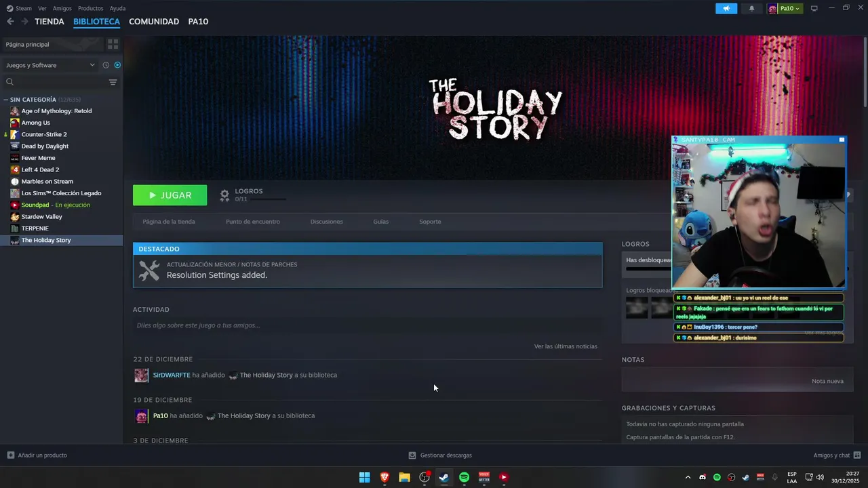This screenshot has height=488, width=868.
Task: Open the Amigos menu
Action: click(x=62, y=8)
